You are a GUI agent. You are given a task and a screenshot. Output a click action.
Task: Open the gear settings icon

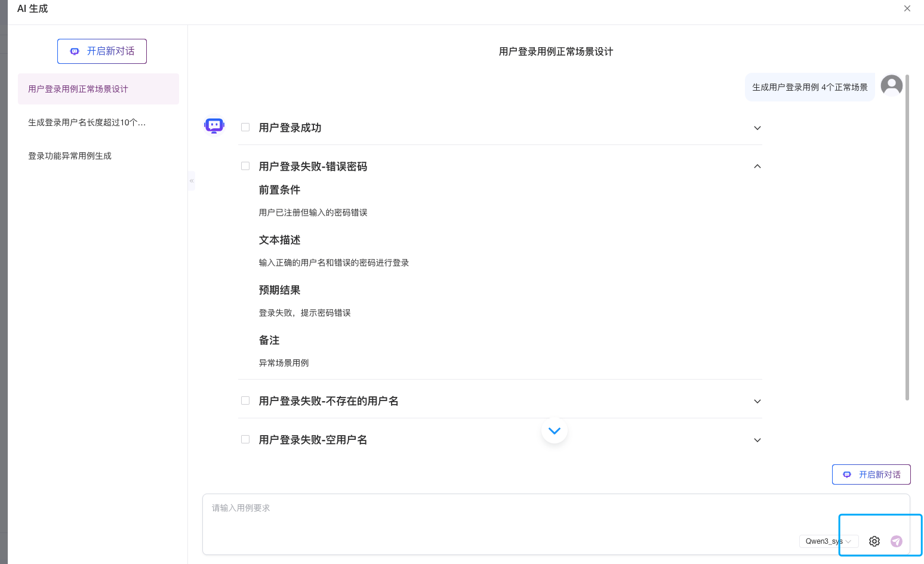[x=874, y=541]
